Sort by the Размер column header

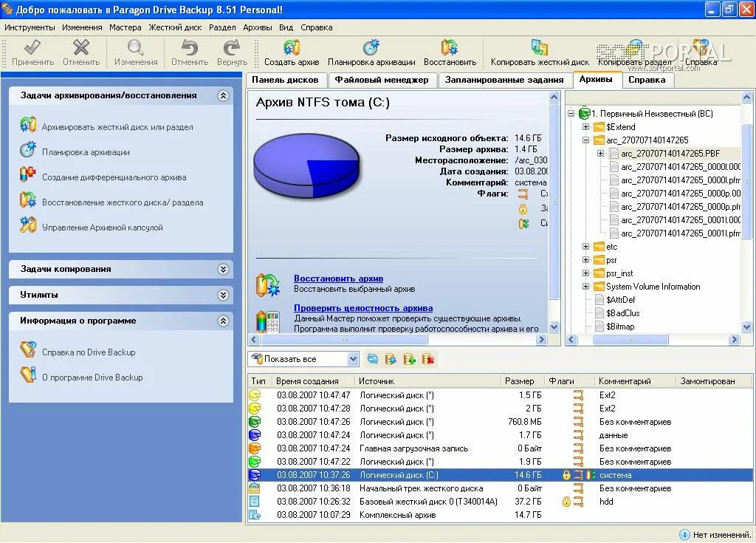(523, 380)
